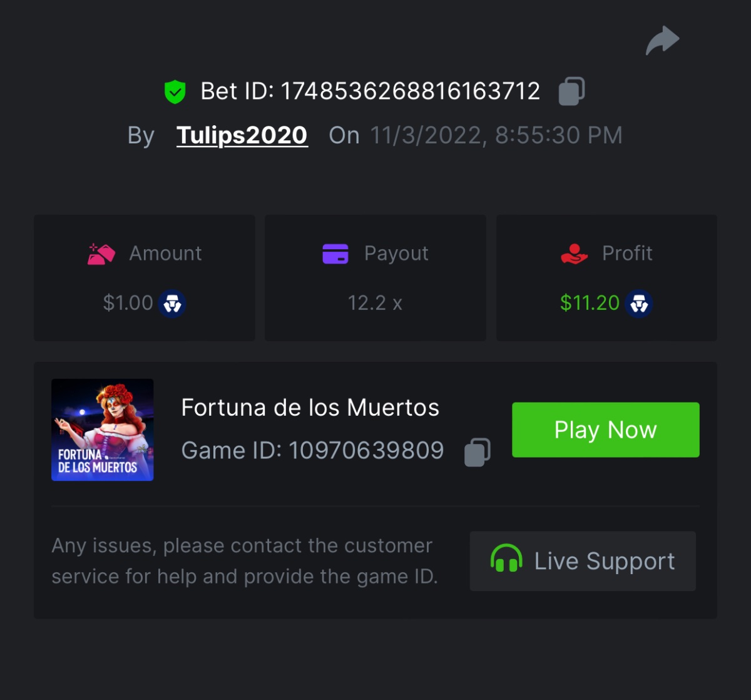Viewport: 751px width, 700px height.
Task: Click the bet date and time text
Action: (496, 135)
